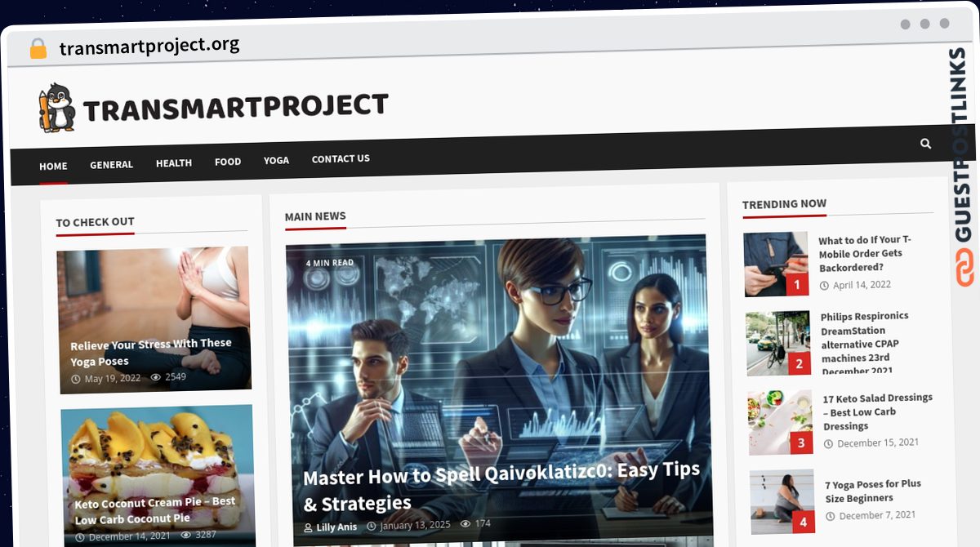980x547 pixels.
Task: Click the 'TRENDING NOW' heading
Action: (784, 204)
